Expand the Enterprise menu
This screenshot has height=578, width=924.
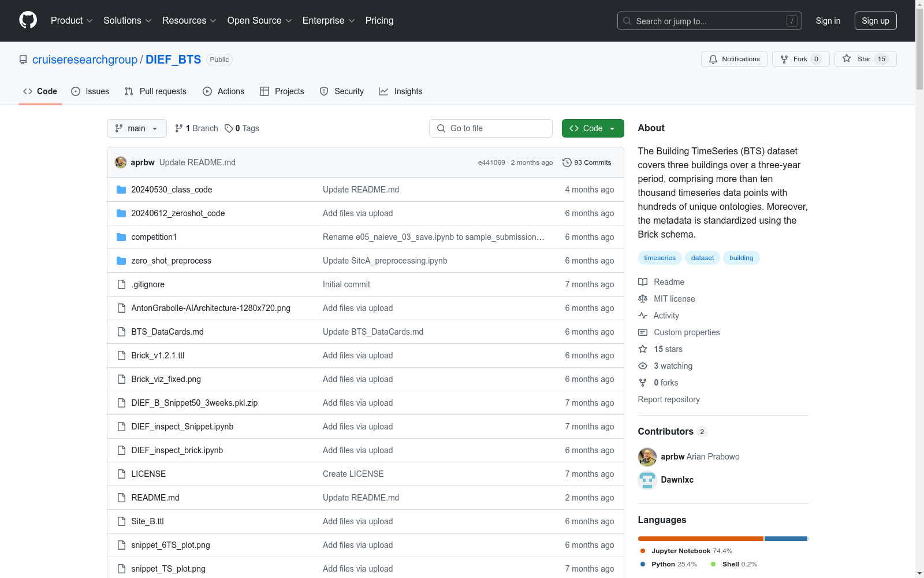click(329, 20)
